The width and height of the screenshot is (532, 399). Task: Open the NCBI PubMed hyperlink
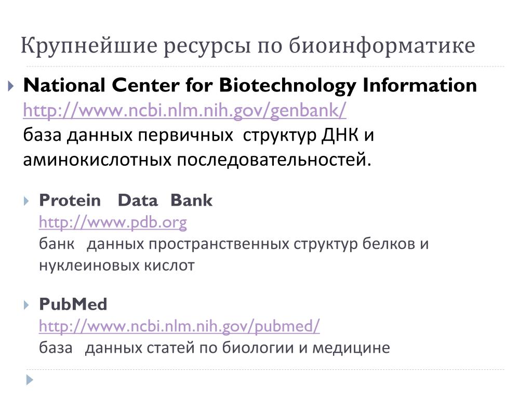tap(179, 326)
